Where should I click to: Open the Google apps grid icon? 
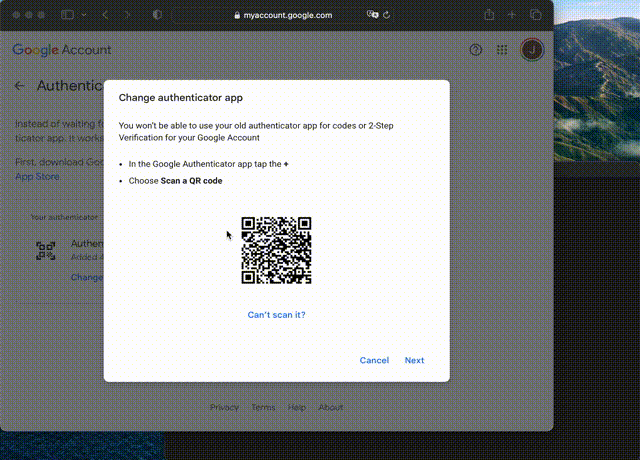point(502,50)
